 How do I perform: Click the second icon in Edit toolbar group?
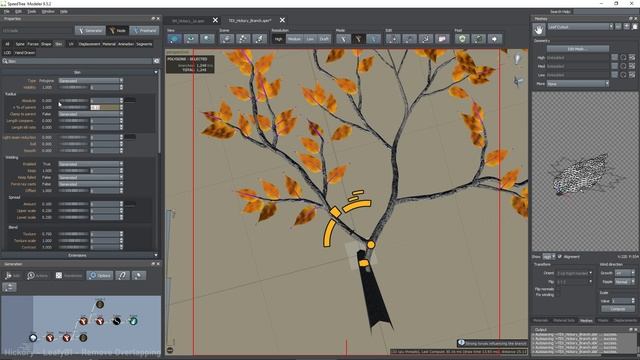409,39
